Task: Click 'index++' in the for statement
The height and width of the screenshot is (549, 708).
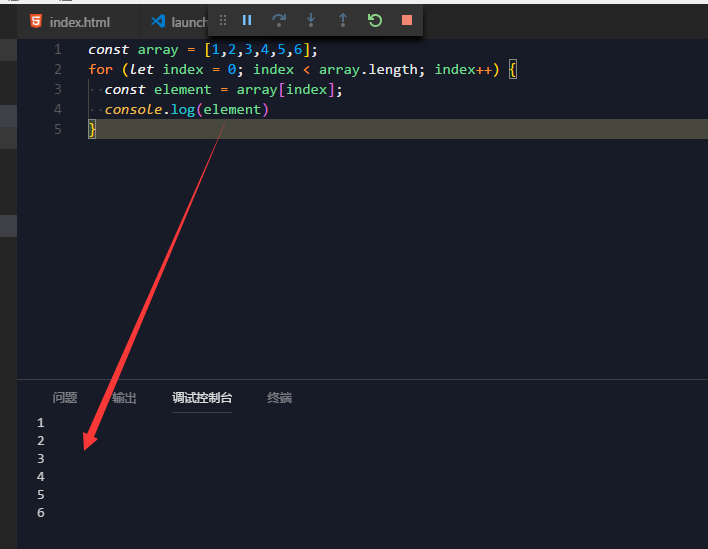Action: coord(463,70)
